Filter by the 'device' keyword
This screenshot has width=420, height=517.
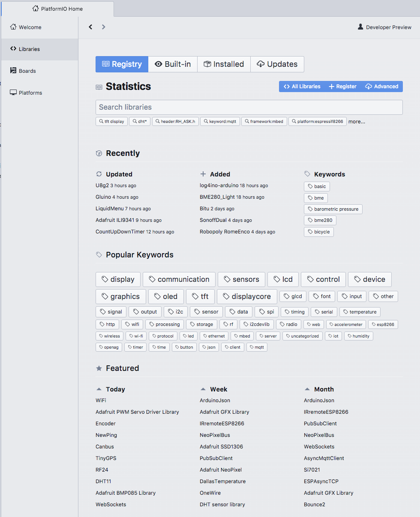370,279
